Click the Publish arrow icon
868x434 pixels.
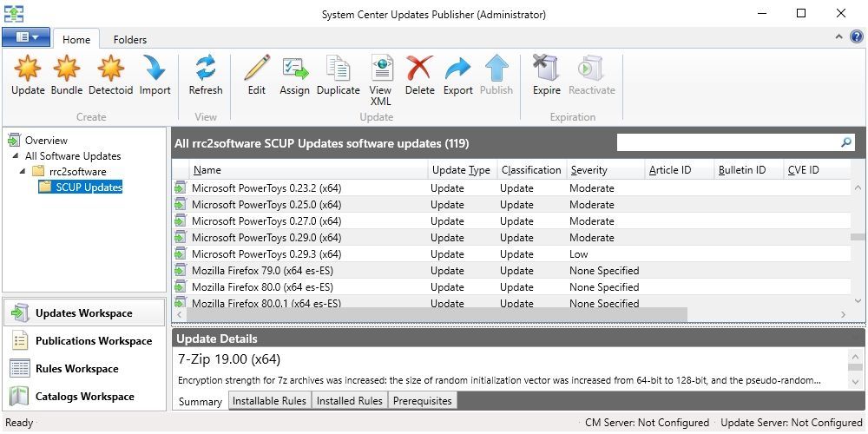(496, 68)
